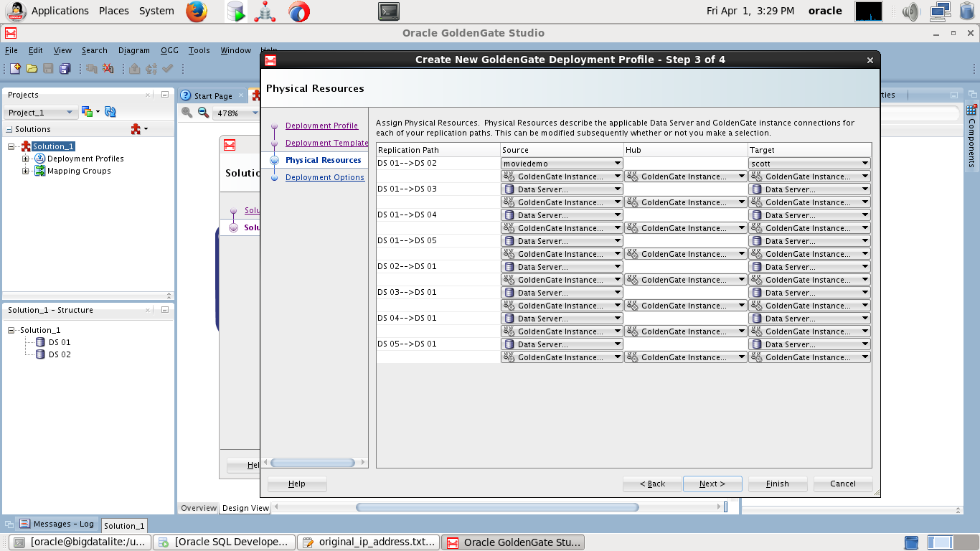The width and height of the screenshot is (980, 551).
Task: Open Target Data Server dropdown for DS 01-->DS 04
Action: [x=809, y=215]
